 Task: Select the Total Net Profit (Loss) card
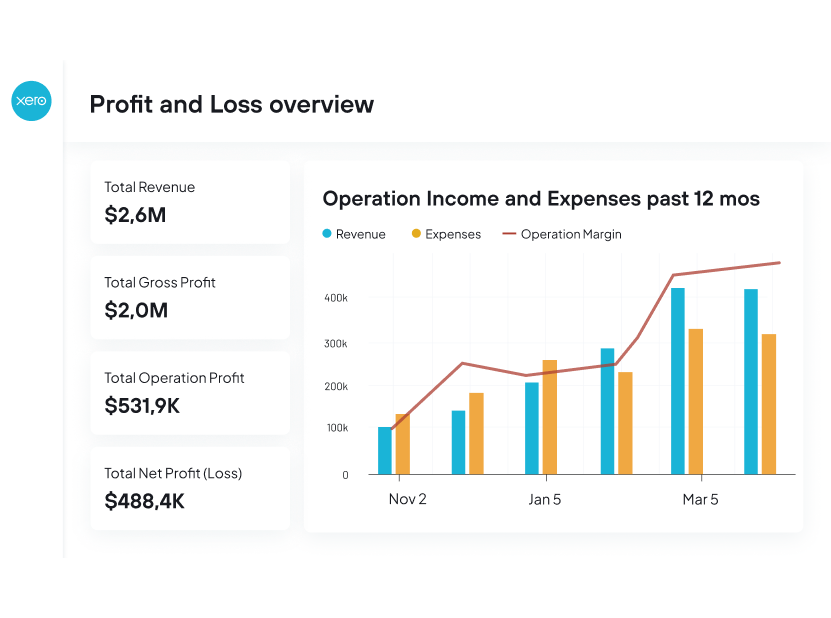point(190,488)
